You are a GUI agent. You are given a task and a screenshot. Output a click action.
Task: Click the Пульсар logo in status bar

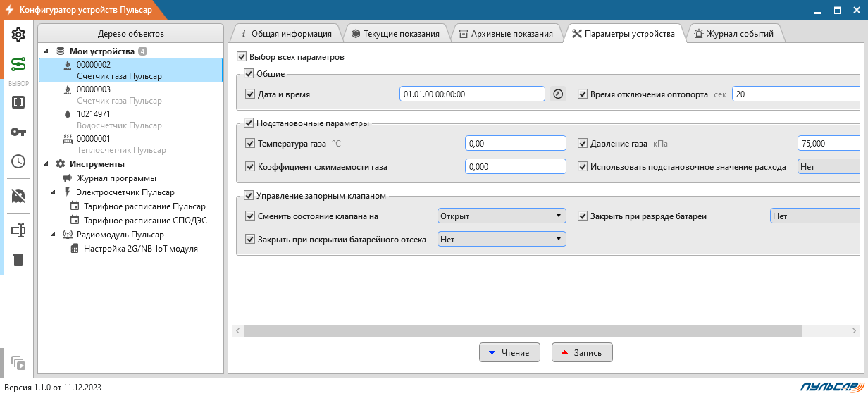pos(831,386)
